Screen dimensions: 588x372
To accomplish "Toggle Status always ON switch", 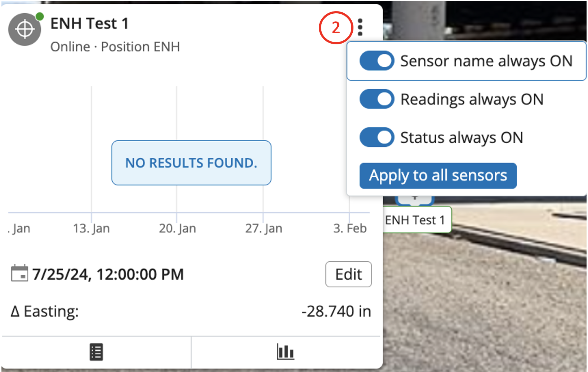I will tap(377, 137).
